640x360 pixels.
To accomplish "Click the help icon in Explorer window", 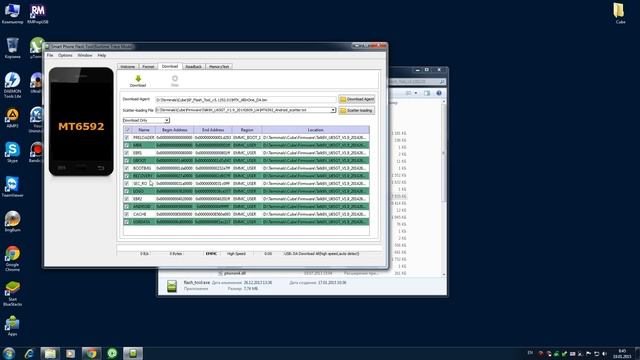I will click(439, 93).
